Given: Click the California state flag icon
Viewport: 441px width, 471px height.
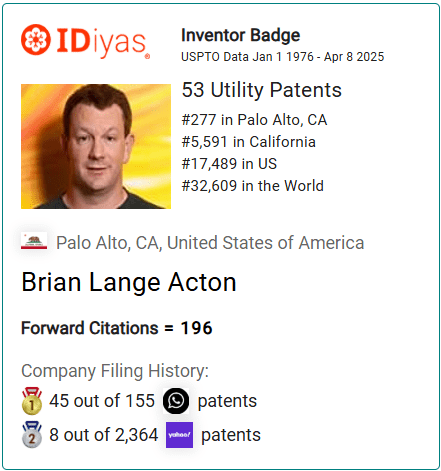Looking at the screenshot, I should (x=34, y=241).
